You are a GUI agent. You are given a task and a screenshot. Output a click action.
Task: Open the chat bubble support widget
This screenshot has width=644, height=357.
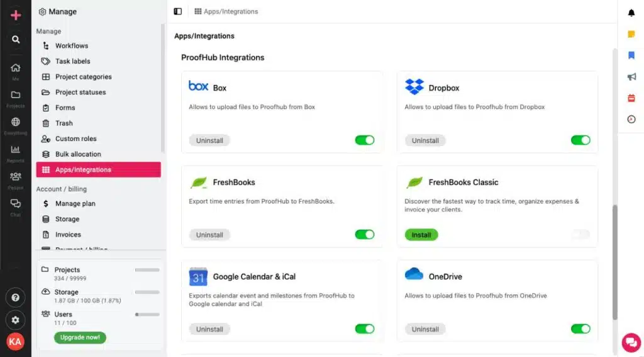(631, 342)
